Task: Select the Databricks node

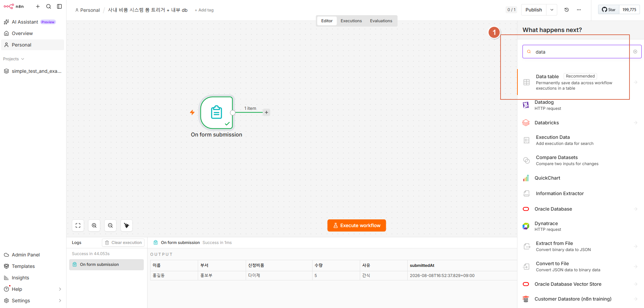Action: point(581,123)
